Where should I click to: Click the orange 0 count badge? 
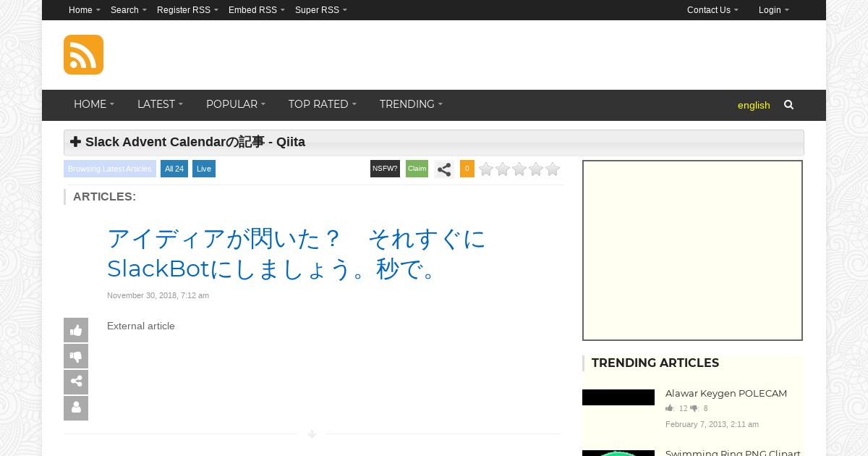(467, 169)
